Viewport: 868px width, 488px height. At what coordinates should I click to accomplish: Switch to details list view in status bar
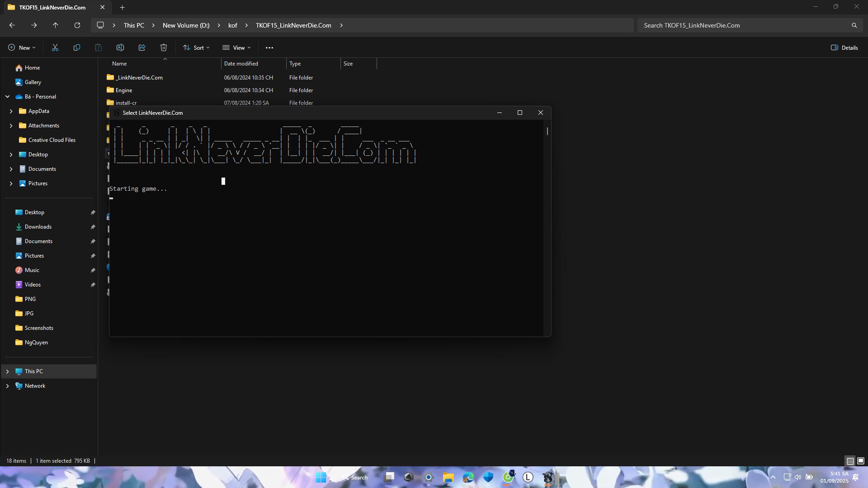(x=850, y=461)
